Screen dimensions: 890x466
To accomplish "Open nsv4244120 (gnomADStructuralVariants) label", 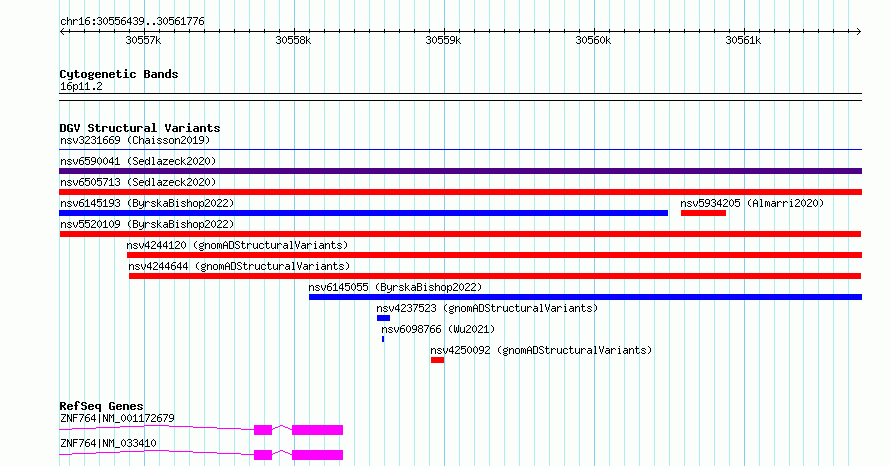I will 237,245.
